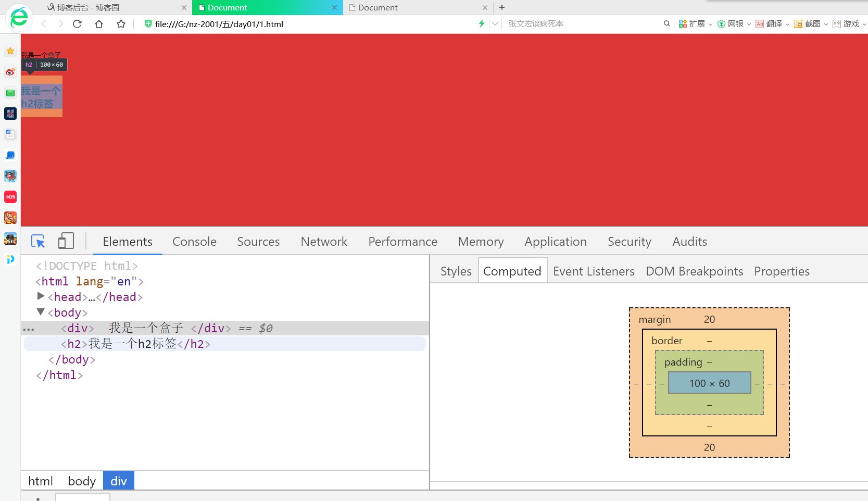868x501 pixels.
Task: Open a new browser tab
Action: click(x=502, y=7)
